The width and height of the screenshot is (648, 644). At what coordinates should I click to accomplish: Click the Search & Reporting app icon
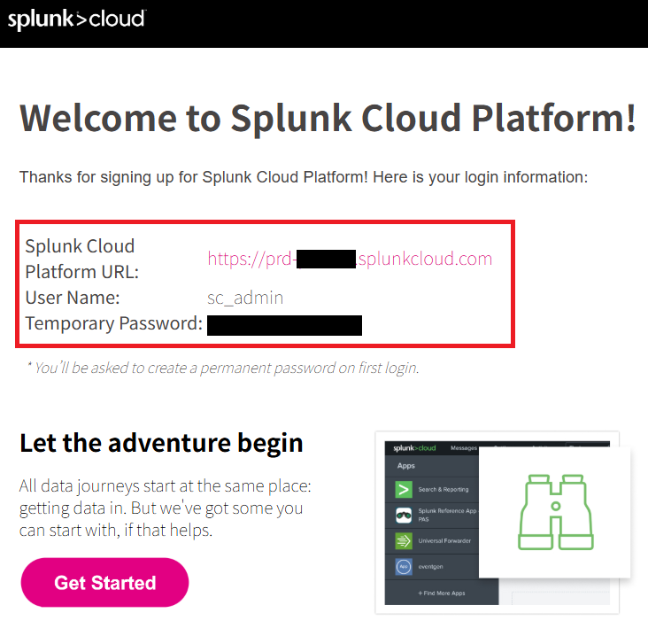[404, 489]
